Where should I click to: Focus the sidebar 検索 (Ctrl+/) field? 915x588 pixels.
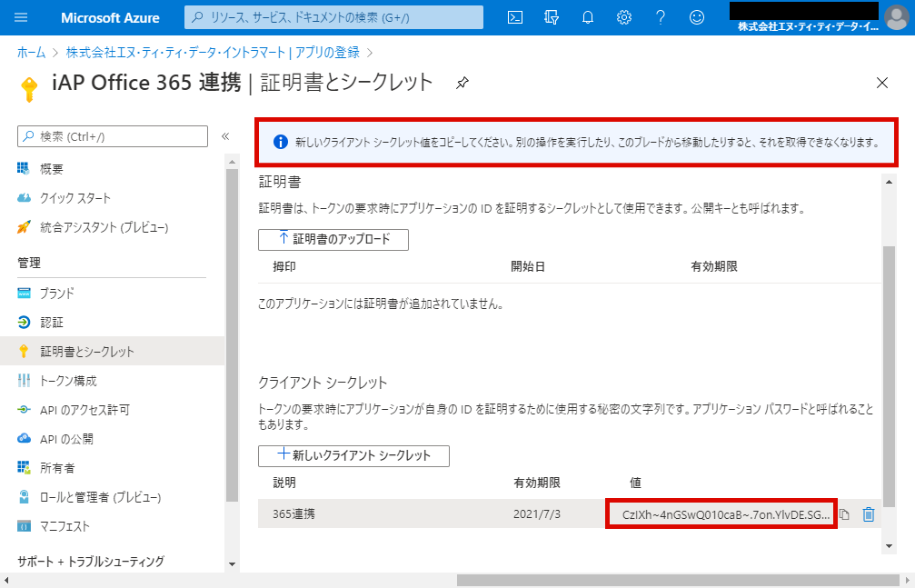click(113, 136)
